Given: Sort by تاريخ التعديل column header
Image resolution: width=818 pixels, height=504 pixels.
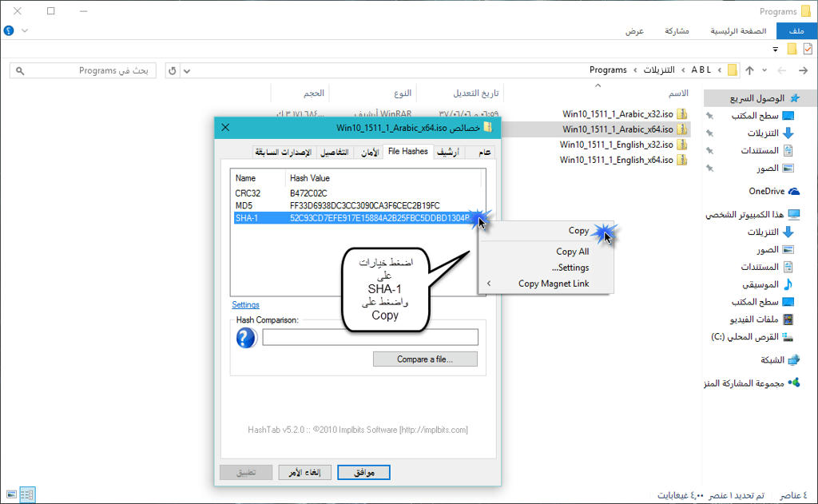Looking at the screenshot, I should [475, 93].
